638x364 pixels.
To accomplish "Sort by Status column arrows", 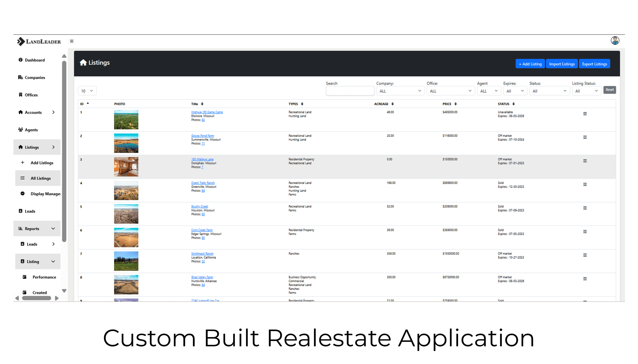I will [x=513, y=104].
